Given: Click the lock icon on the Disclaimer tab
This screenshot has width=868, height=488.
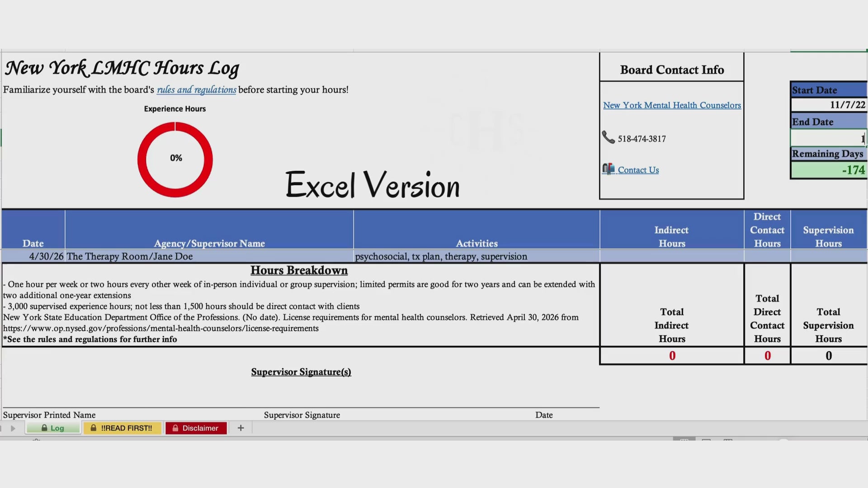Looking at the screenshot, I should [x=175, y=428].
